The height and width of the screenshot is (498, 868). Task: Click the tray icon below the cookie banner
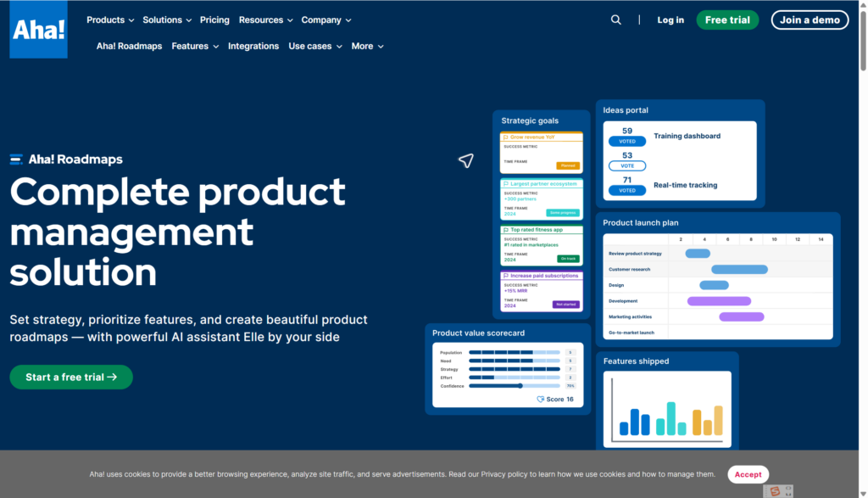[x=778, y=491]
